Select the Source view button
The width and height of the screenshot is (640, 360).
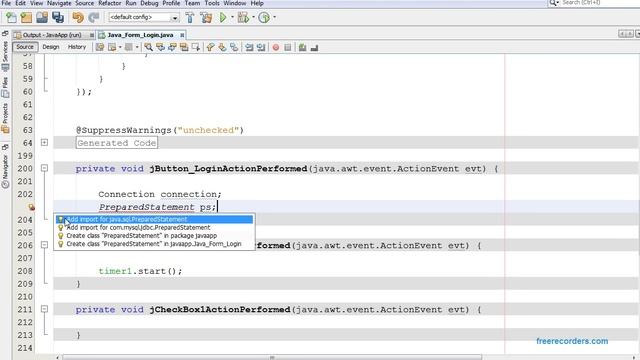tap(25, 47)
